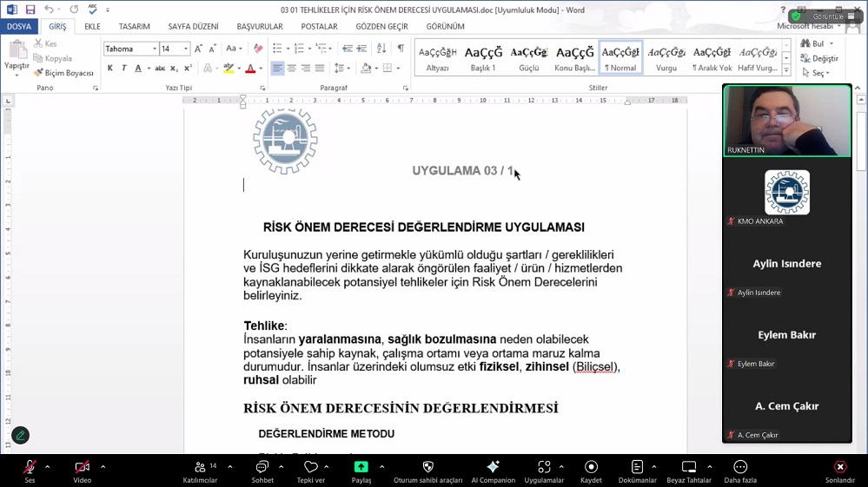Click Sonlandır end meeting button
The height and width of the screenshot is (487, 868).
[840, 471]
